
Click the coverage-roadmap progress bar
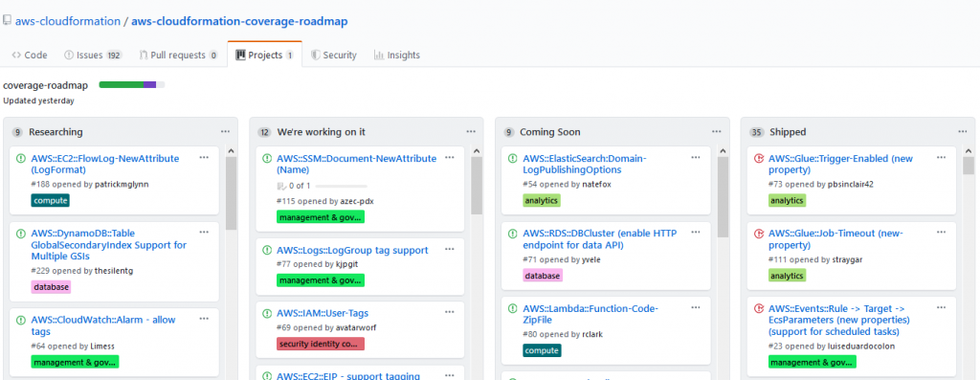[x=132, y=85]
